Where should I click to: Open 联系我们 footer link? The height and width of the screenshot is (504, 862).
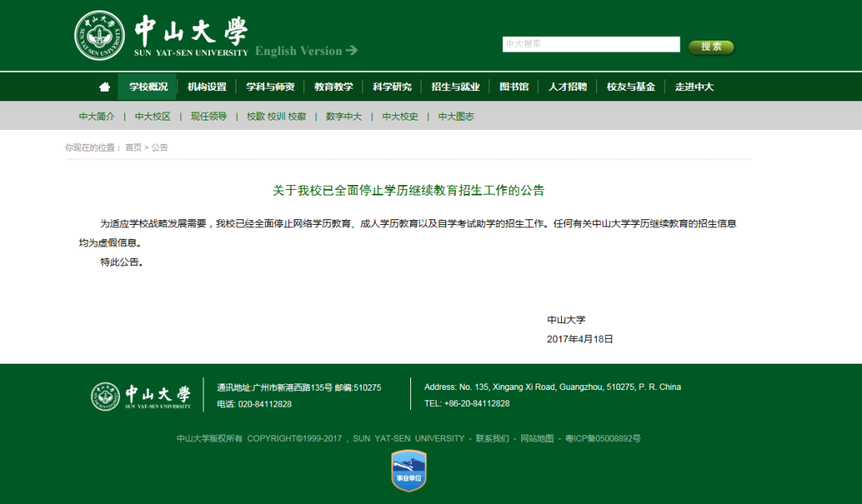[x=492, y=438]
